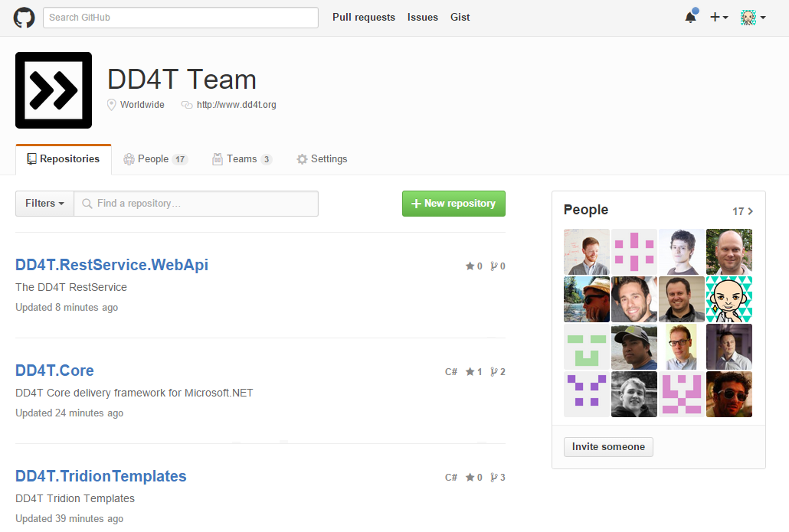Open the purple identicon avatar
Viewport: 789px width, 532px height.
pyautogui.click(x=587, y=394)
